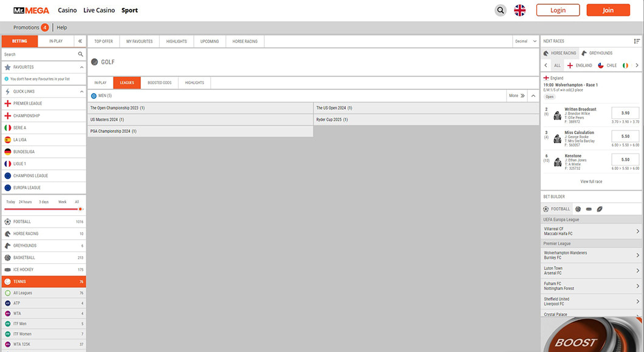Click the Bundesliga German flag icon

[x=7, y=152]
